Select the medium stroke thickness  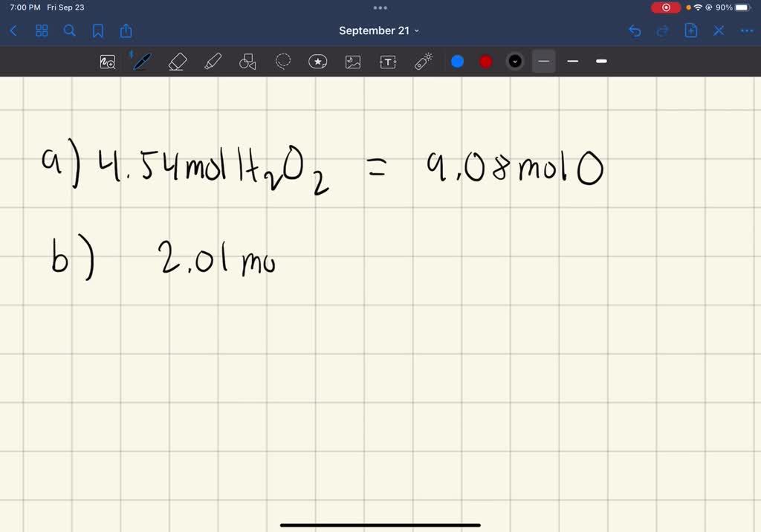click(x=572, y=61)
